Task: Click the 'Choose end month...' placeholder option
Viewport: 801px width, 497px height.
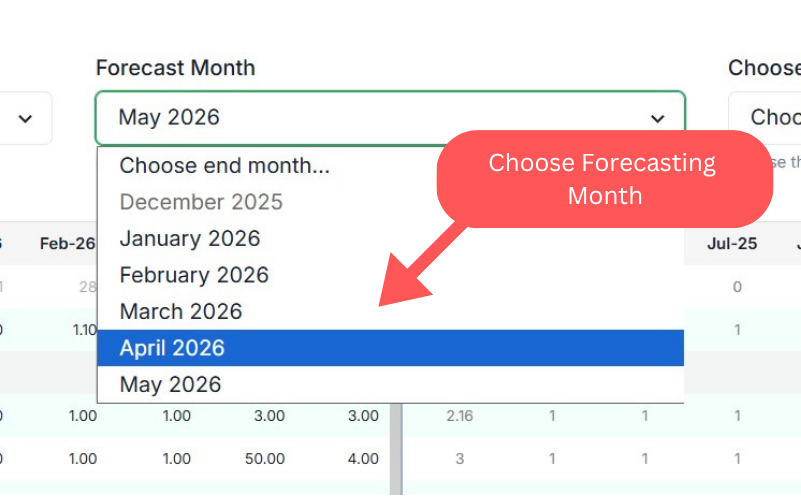Action: [225, 166]
